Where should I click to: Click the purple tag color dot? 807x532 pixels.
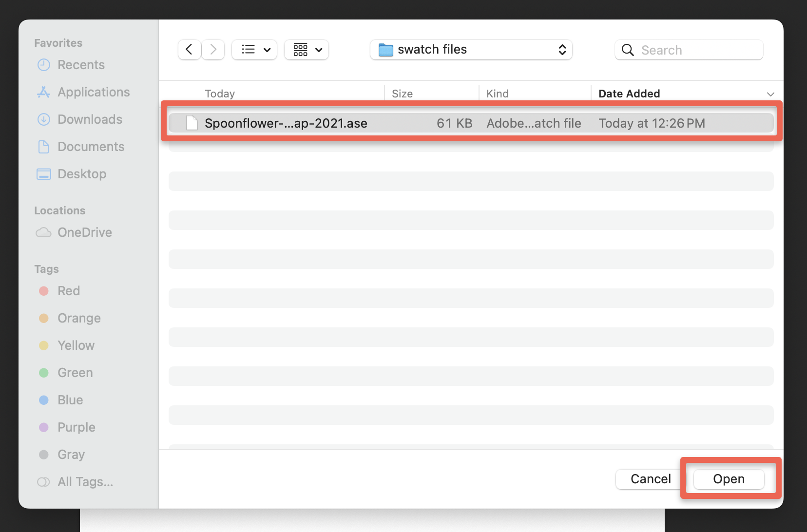(44, 427)
